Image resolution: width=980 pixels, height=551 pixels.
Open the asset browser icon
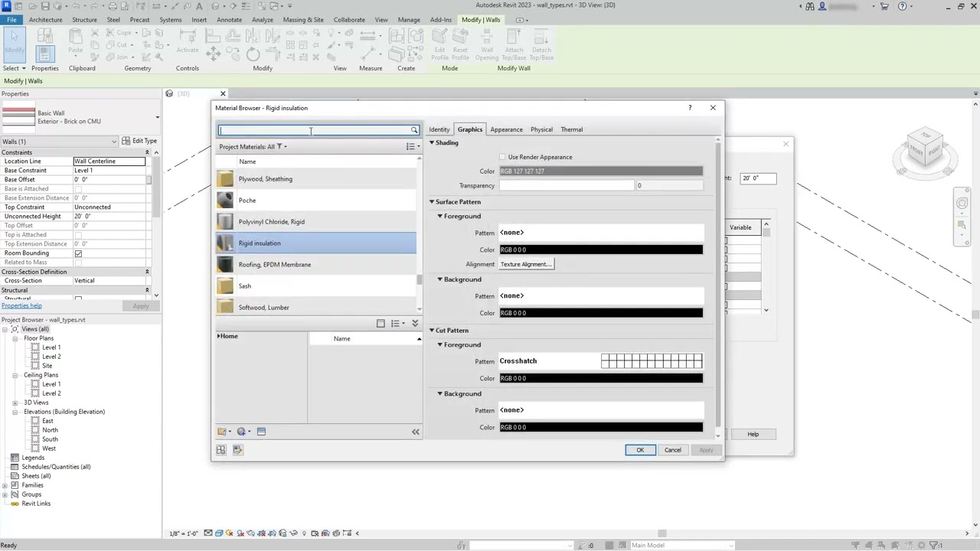261,432
